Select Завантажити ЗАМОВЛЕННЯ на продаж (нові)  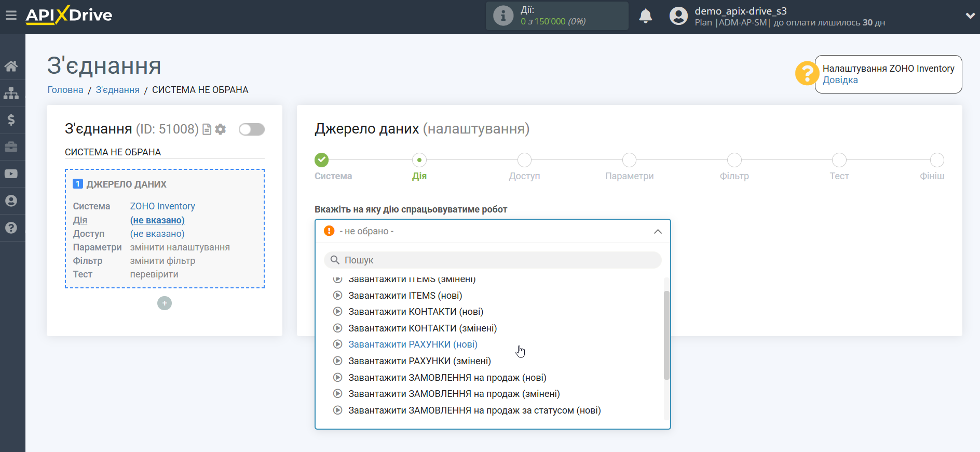pos(447,378)
